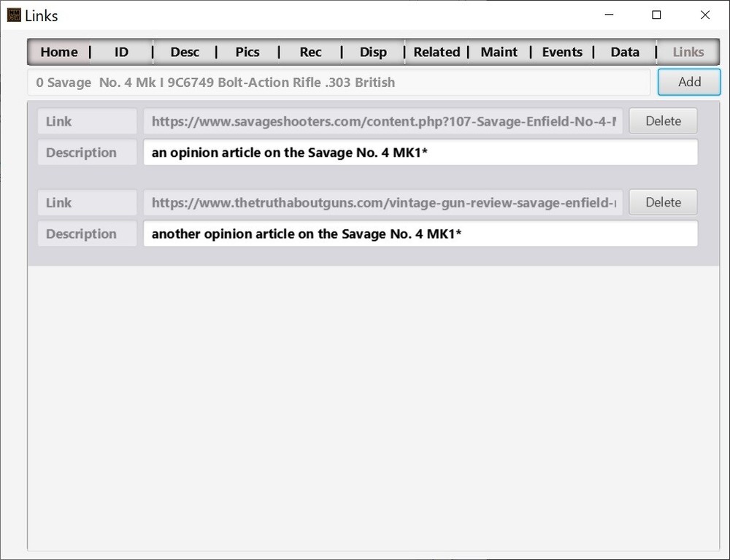This screenshot has height=560, width=730.
Task: Open the ID tab
Action: point(121,52)
